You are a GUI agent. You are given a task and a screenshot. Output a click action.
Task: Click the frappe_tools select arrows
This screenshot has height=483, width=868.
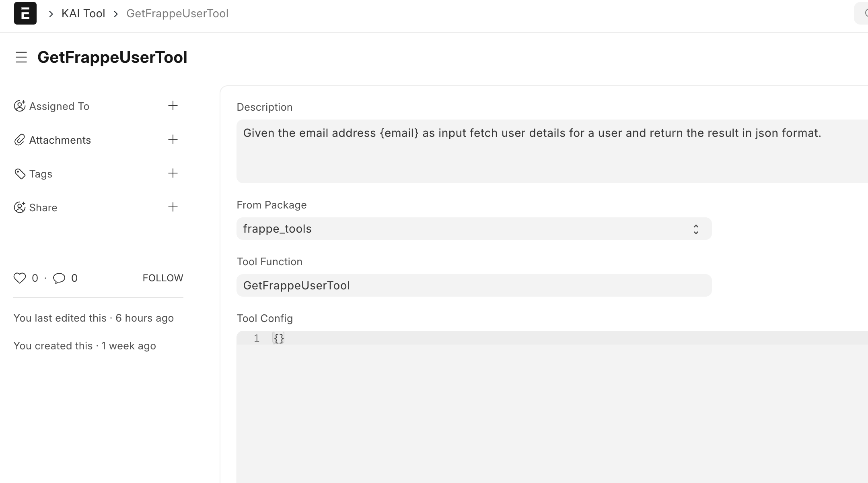(x=696, y=229)
